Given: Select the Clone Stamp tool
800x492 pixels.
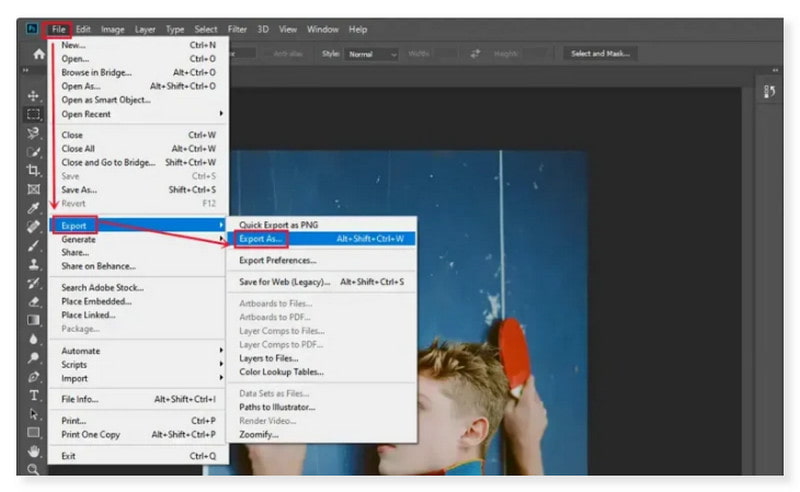Looking at the screenshot, I should (x=34, y=264).
